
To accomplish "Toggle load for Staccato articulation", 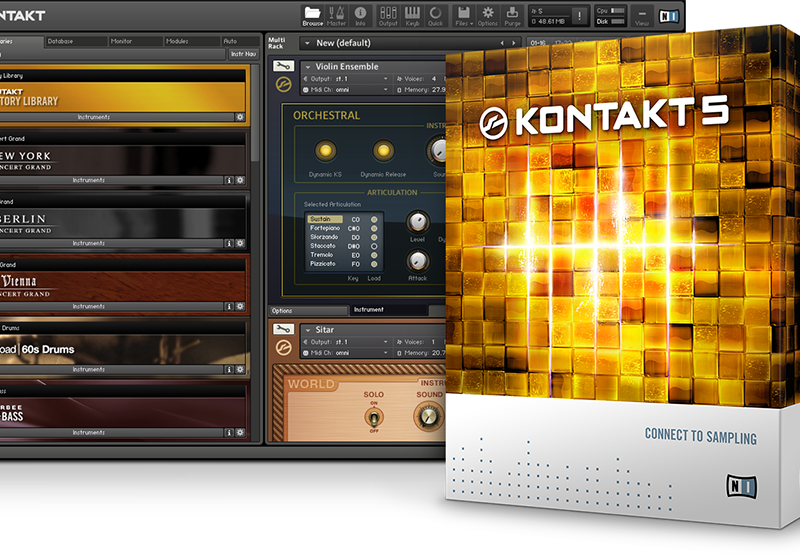I will point(374,246).
